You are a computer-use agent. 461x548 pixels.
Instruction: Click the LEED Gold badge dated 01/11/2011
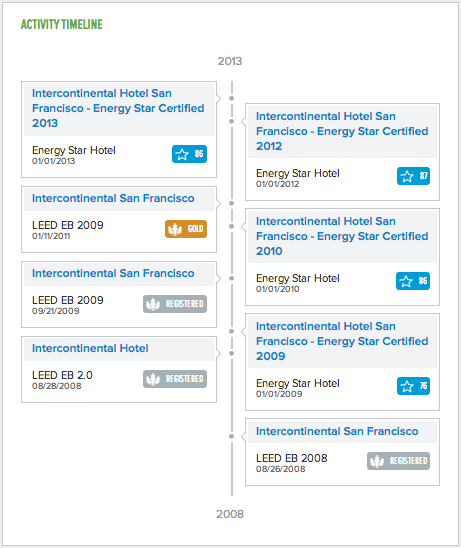coord(186,229)
